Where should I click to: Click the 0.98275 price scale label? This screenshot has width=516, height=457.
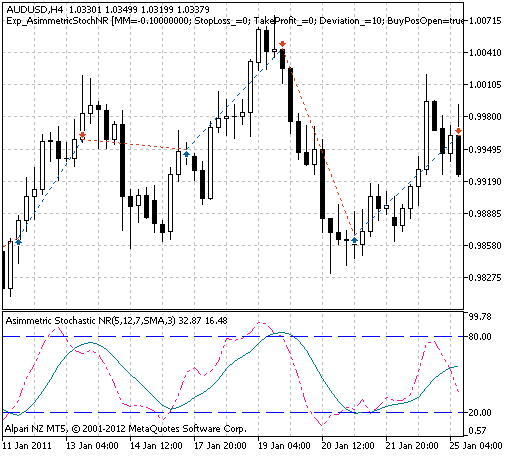click(485, 278)
